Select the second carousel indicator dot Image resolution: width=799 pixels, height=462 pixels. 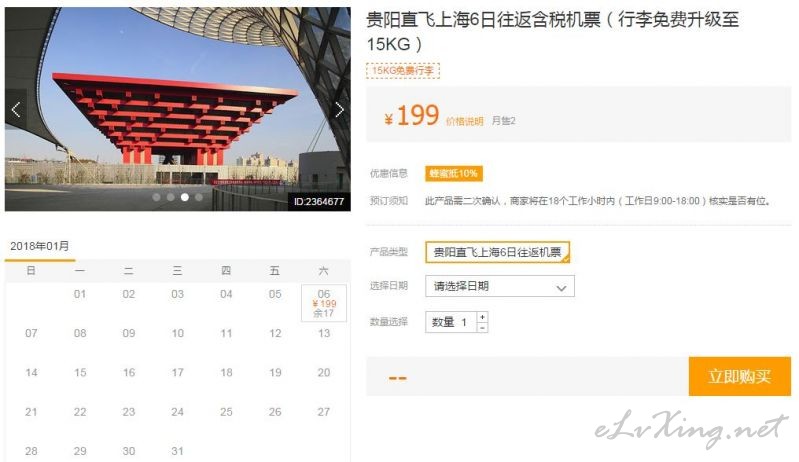pyautogui.click(x=171, y=197)
